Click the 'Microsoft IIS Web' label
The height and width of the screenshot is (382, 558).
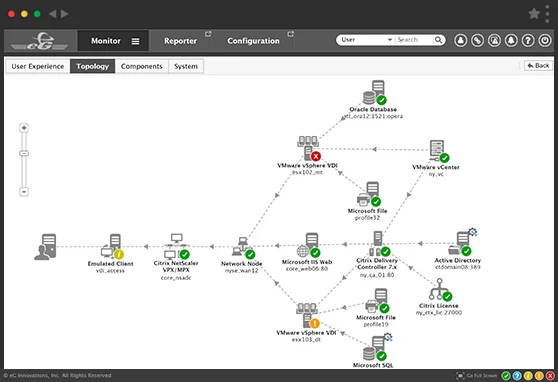[x=307, y=262]
